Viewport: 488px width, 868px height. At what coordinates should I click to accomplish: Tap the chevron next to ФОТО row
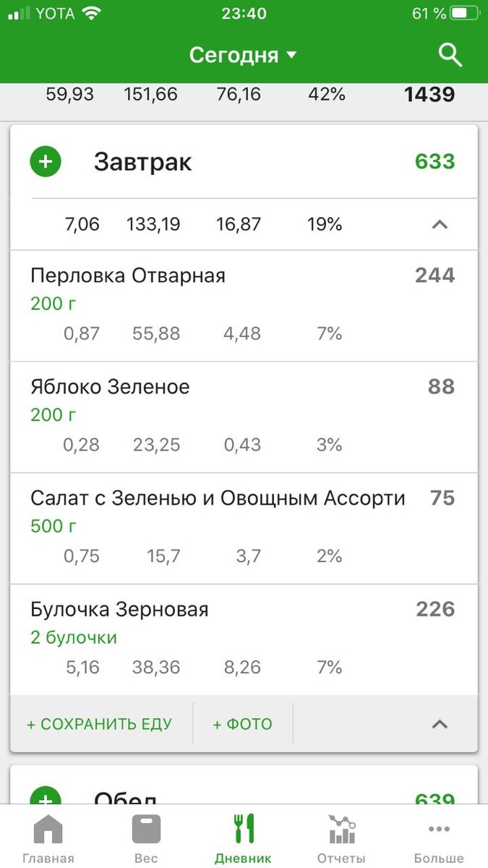click(x=440, y=723)
